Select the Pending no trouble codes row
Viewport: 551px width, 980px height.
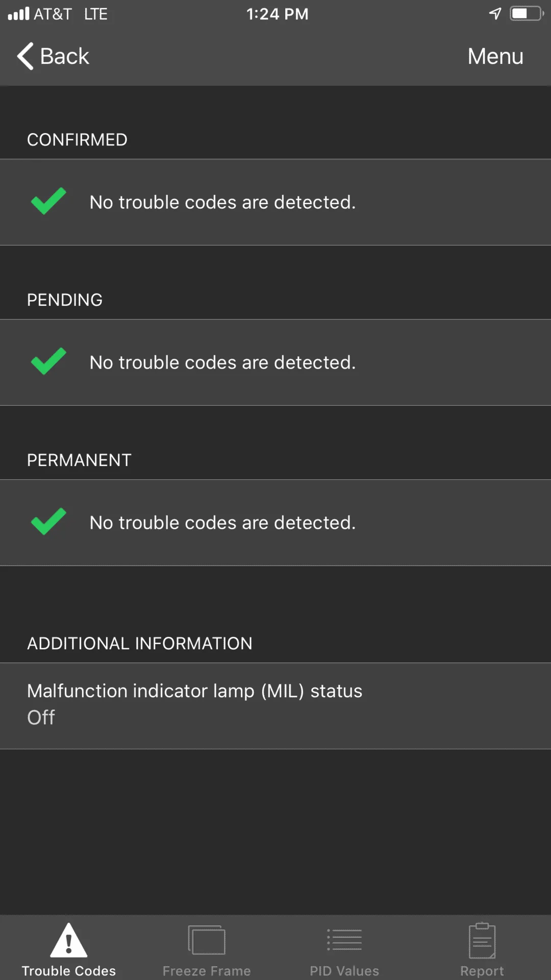click(275, 362)
